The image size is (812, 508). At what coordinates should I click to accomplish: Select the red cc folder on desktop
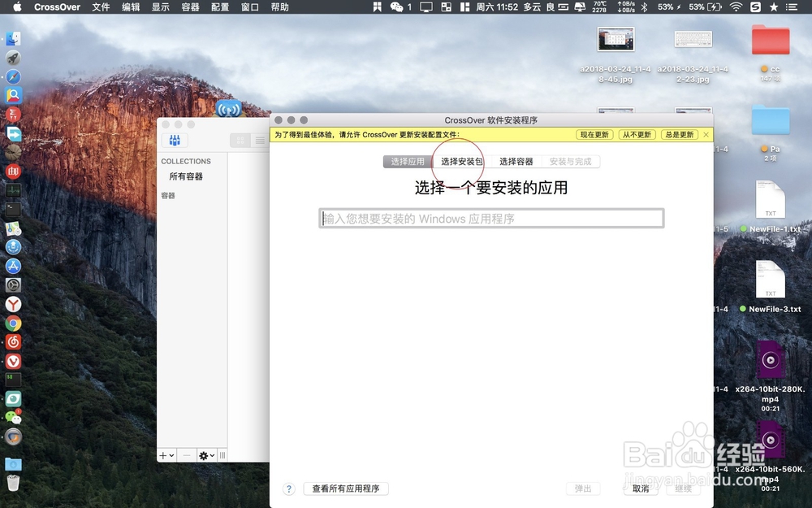pos(771,41)
